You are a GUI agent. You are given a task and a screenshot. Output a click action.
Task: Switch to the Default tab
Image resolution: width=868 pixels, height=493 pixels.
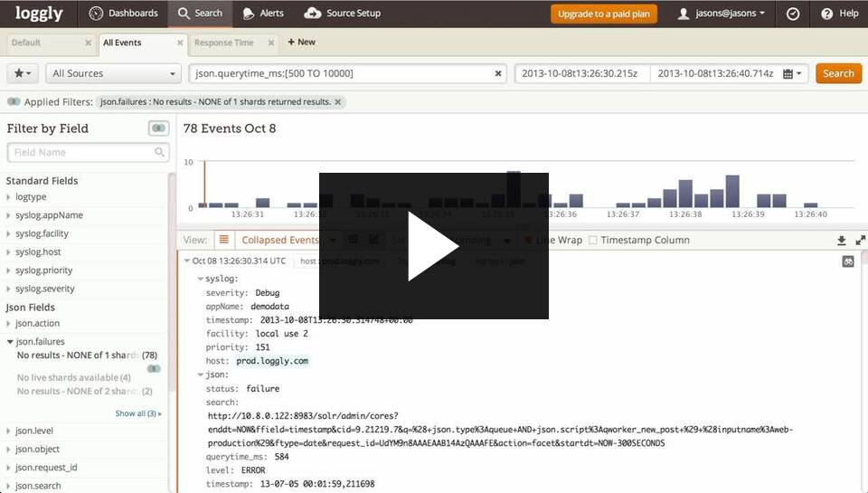[26, 43]
